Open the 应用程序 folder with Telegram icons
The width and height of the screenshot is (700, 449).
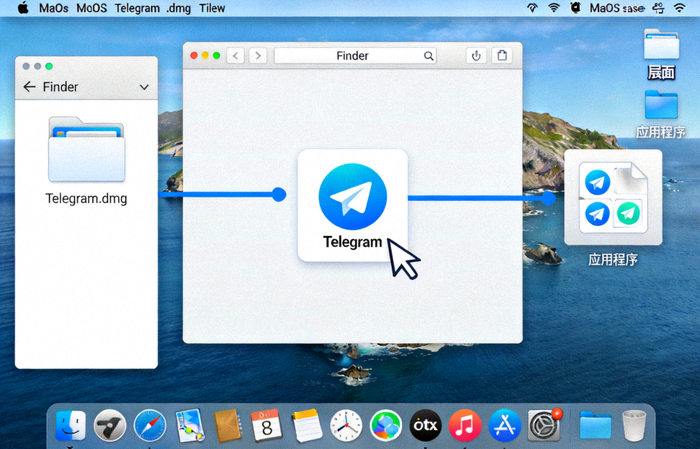pos(612,197)
